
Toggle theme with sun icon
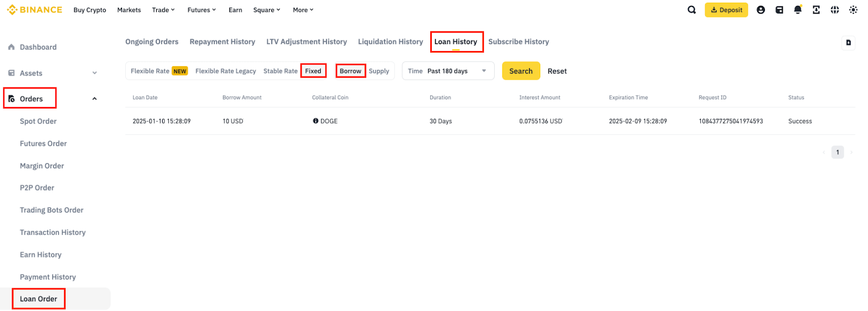(x=853, y=10)
